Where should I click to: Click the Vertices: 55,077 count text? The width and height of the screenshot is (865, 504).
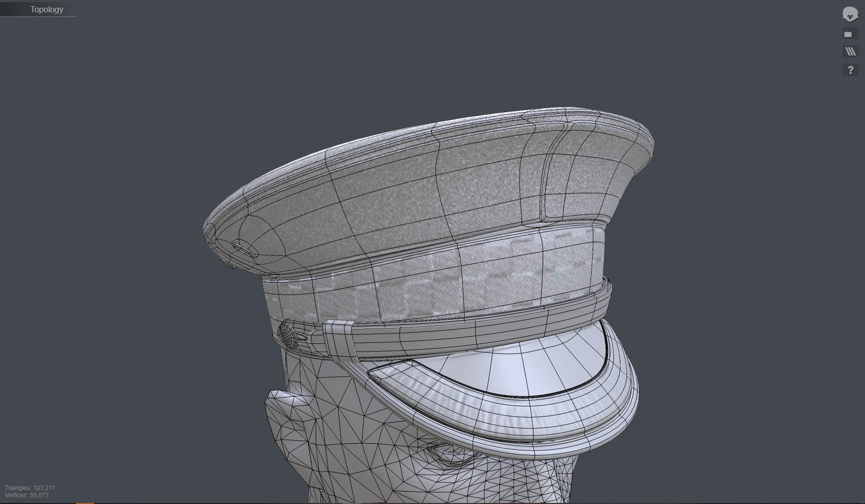[27, 495]
